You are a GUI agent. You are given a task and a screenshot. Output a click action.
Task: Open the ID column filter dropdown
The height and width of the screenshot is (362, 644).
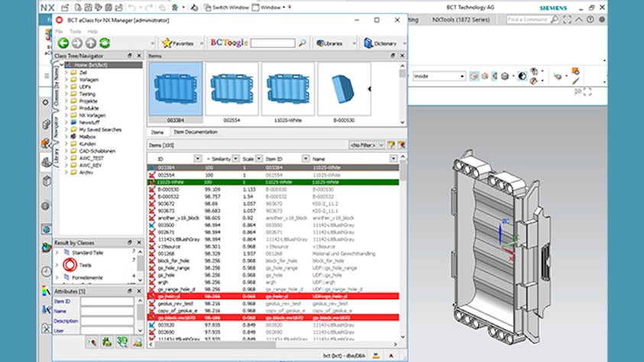[x=198, y=159]
